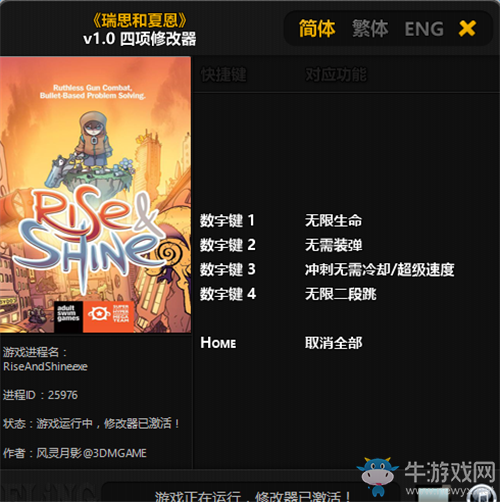
Task: Click the orange Super Mega Team logo
Action: coord(108,316)
